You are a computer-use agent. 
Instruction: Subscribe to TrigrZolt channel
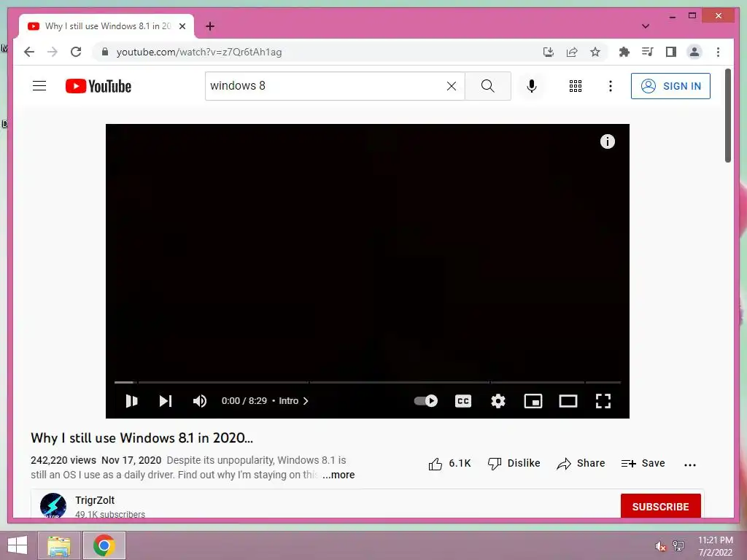click(660, 506)
